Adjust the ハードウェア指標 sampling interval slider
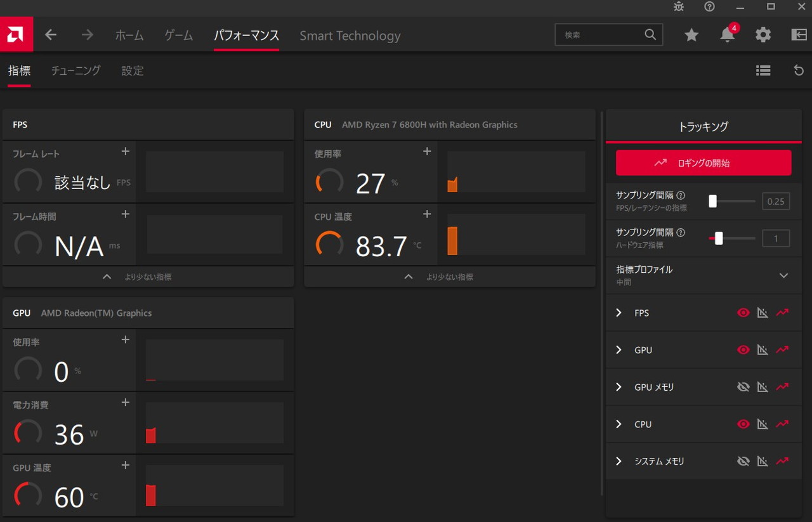The height and width of the screenshot is (522, 812). click(719, 238)
